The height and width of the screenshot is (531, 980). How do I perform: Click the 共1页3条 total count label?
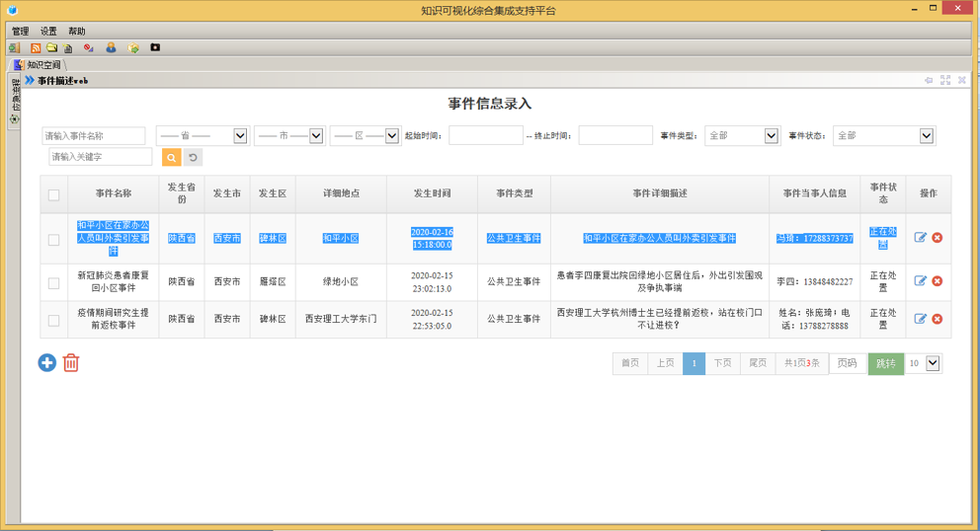click(802, 363)
